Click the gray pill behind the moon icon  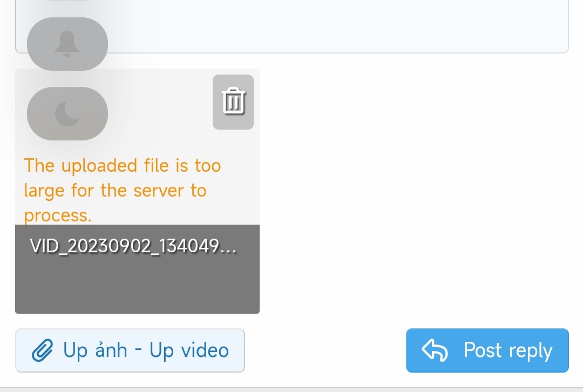(x=67, y=113)
